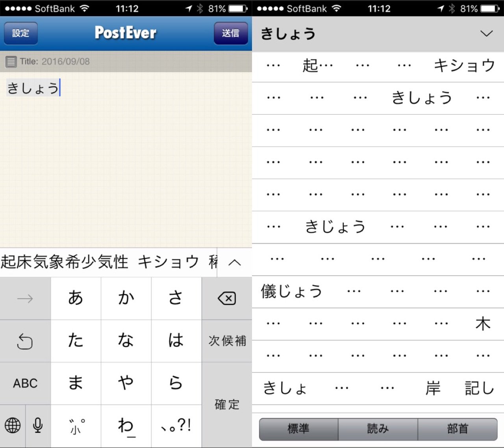Choose キショウ in the suggestion bar
504x448 pixels.
click(x=169, y=262)
